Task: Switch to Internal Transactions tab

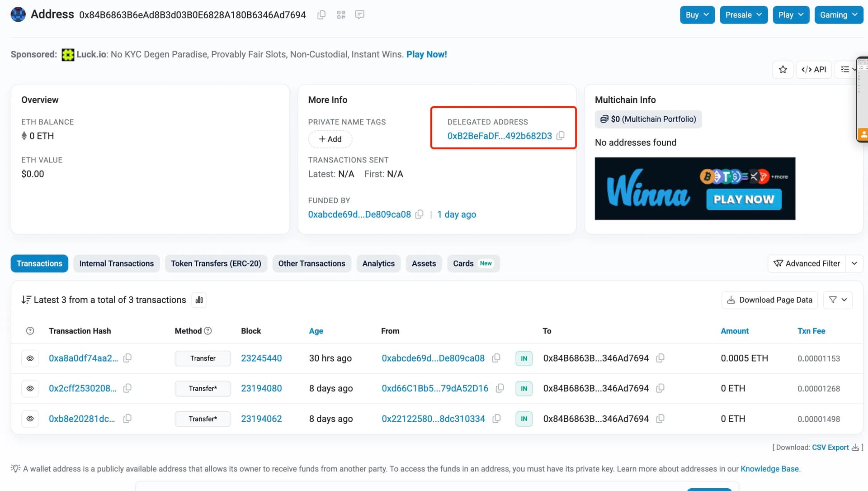Action: coord(117,263)
